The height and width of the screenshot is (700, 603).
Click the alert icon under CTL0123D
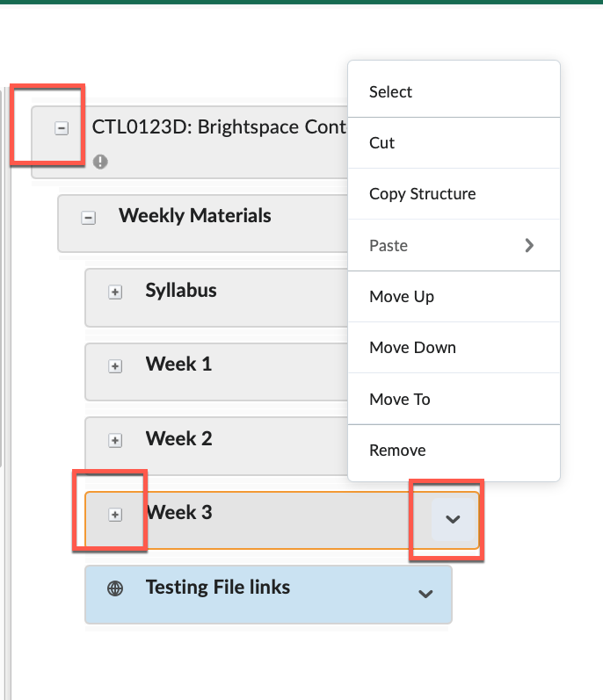[100, 162]
